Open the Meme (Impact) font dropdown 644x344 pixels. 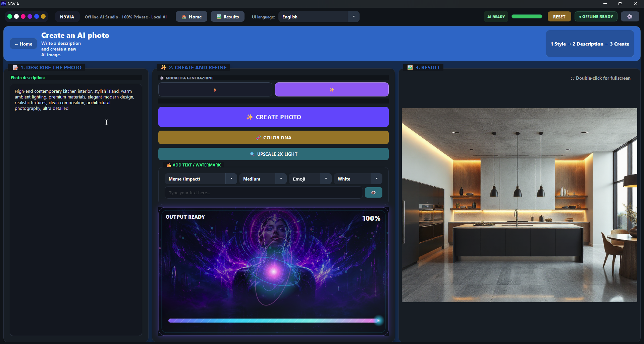click(x=201, y=179)
